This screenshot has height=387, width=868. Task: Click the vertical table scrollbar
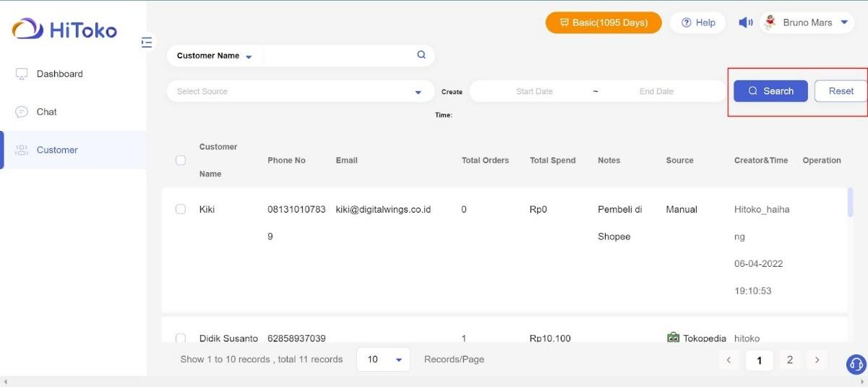click(850, 202)
